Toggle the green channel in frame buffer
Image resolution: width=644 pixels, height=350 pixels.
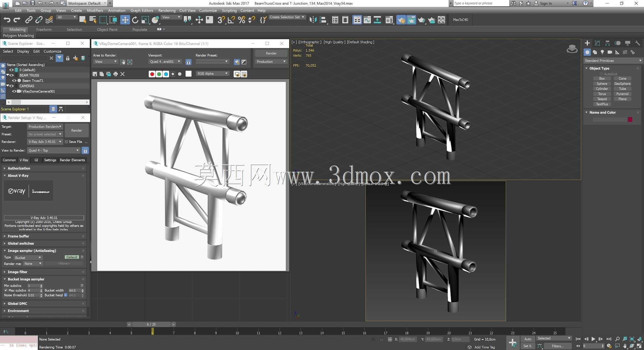(x=159, y=74)
